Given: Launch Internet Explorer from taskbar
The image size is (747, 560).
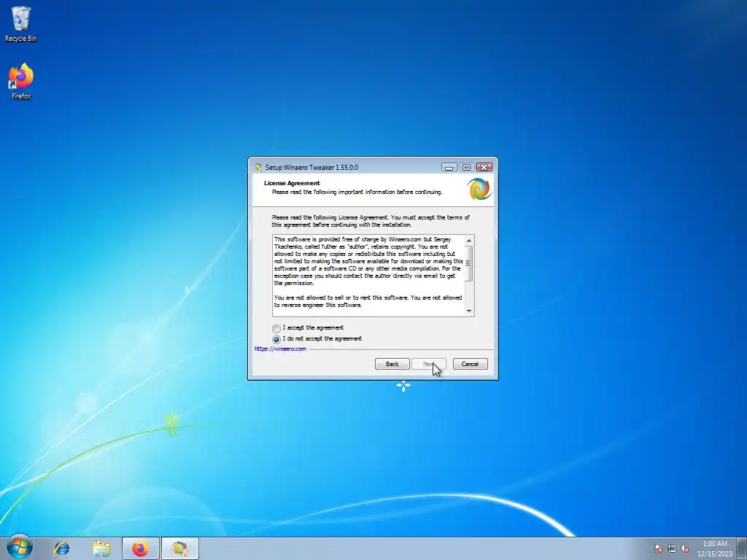Looking at the screenshot, I should (x=61, y=548).
